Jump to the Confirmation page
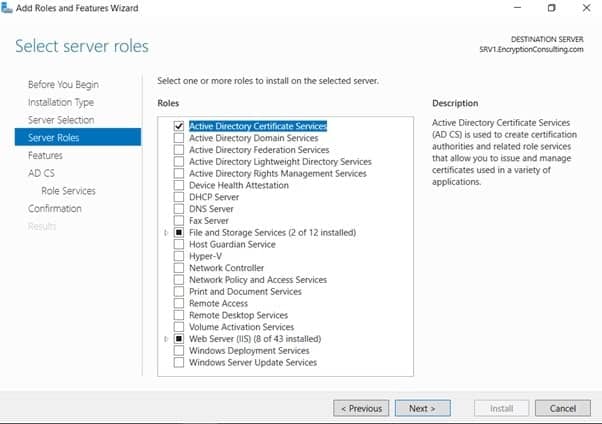 (55, 209)
